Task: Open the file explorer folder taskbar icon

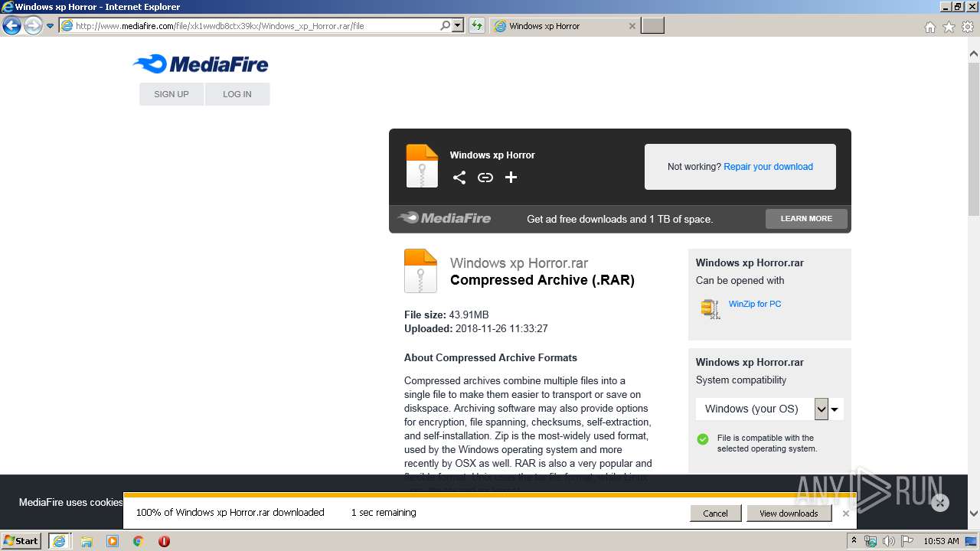Action: tap(87, 541)
